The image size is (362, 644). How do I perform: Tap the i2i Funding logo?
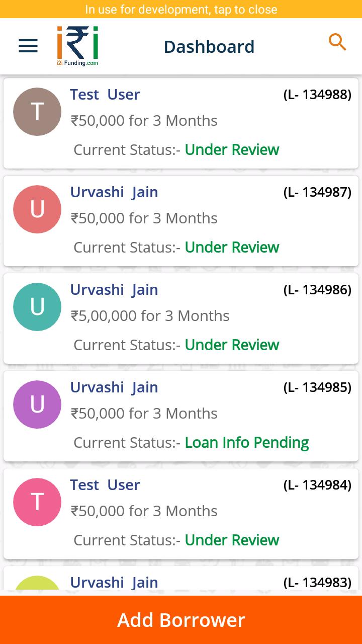[77, 46]
